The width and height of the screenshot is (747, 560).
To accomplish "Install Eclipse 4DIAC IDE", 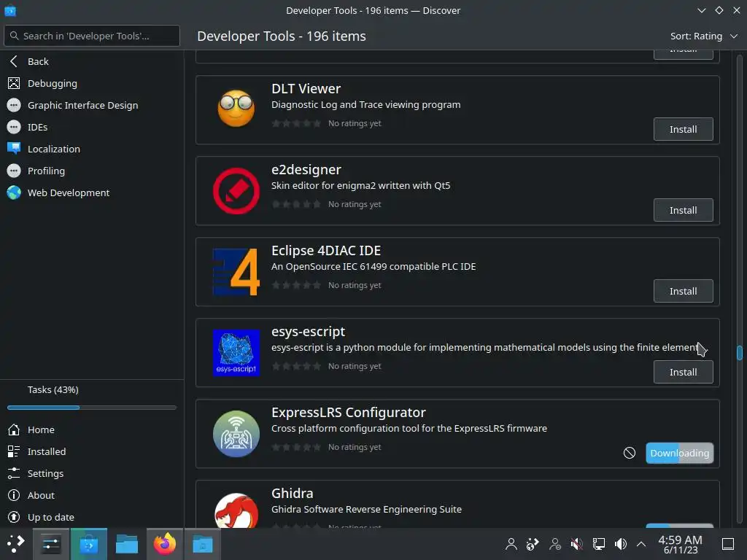I will 683,291.
